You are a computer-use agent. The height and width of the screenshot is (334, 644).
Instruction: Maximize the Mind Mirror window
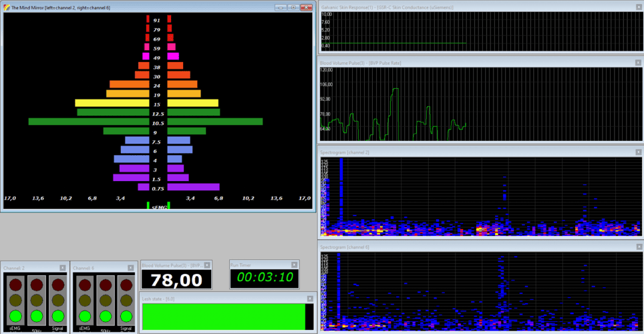(293, 7)
